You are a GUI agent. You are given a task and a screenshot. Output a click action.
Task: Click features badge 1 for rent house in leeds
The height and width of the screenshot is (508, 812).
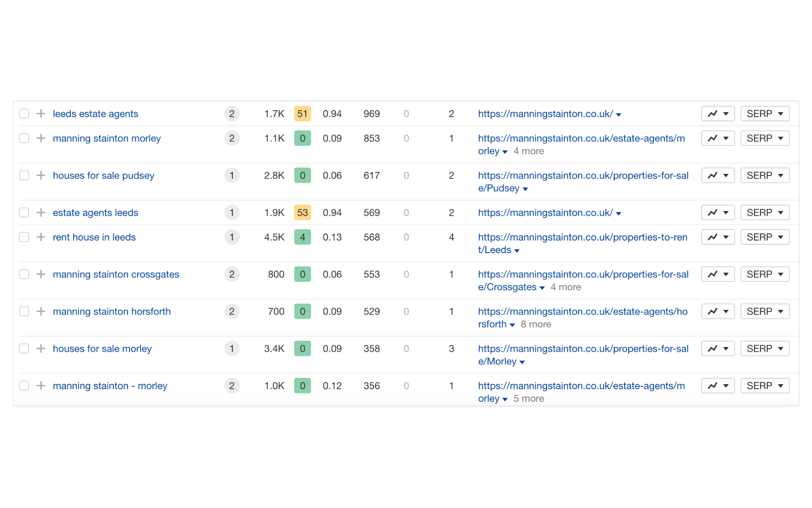pyautogui.click(x=232, y=237)
